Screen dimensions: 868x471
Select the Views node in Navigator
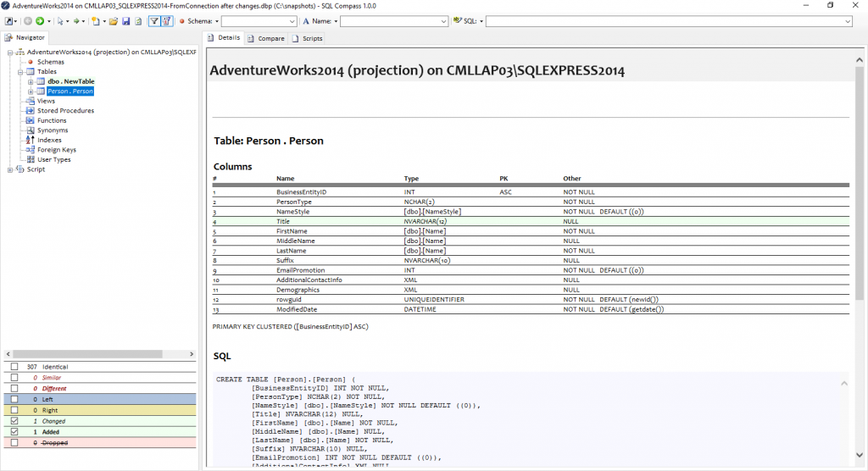(46, 101)
